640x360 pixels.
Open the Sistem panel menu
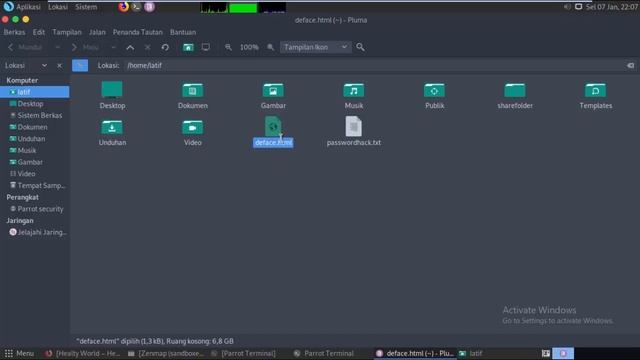(86, 7)
